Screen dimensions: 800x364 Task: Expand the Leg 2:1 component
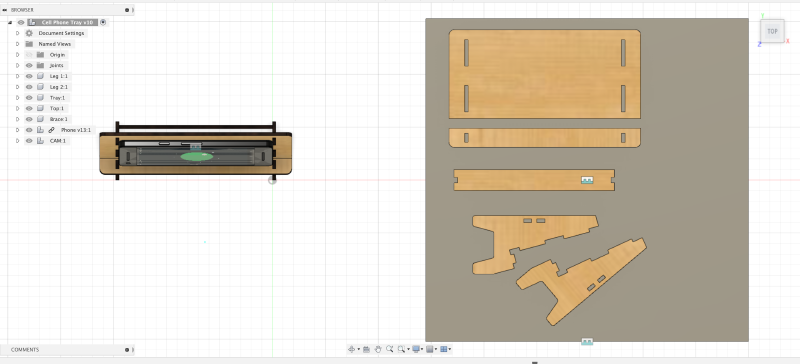point(17,87)
